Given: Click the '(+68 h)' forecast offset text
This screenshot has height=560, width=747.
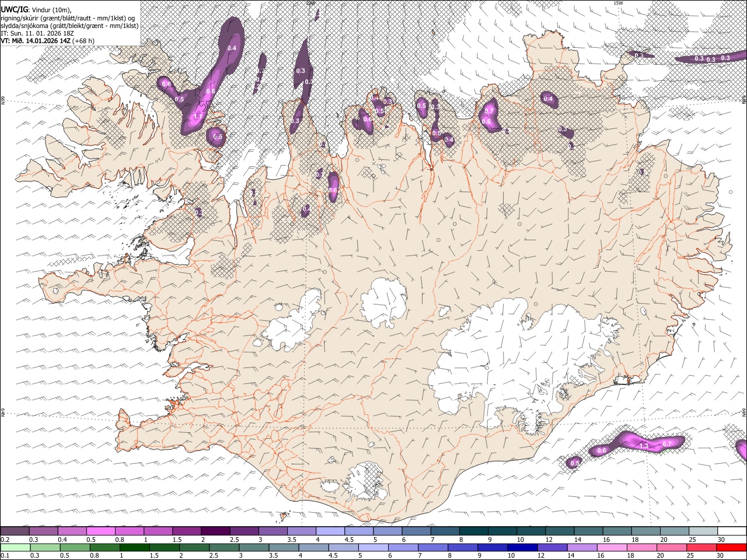Looking at the screenshot, I should click(84, 41).
